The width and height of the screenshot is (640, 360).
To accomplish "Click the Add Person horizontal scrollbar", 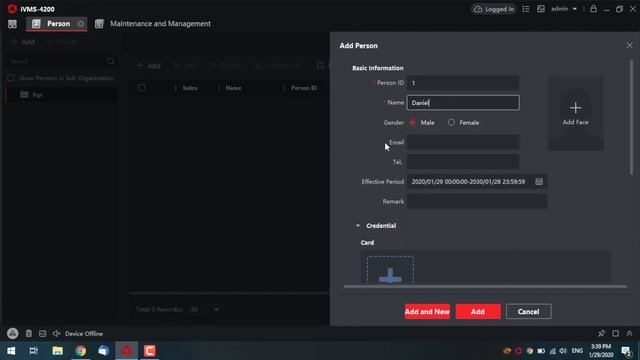I will [x=485, y=287].
